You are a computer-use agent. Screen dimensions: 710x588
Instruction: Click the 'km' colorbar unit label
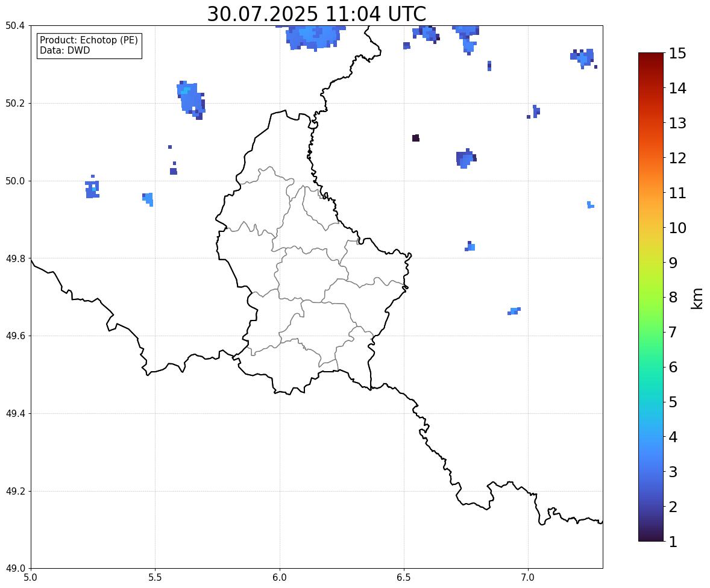697,299
